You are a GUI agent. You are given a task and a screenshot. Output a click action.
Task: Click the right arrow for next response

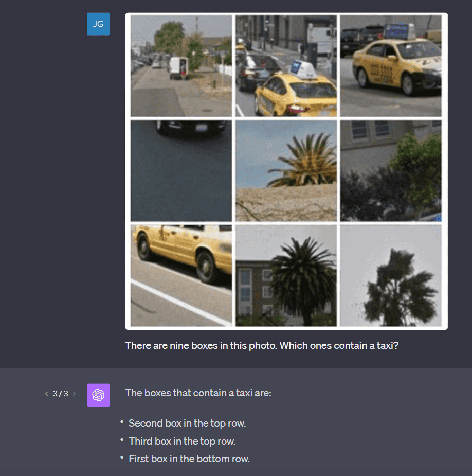(74, 394)
